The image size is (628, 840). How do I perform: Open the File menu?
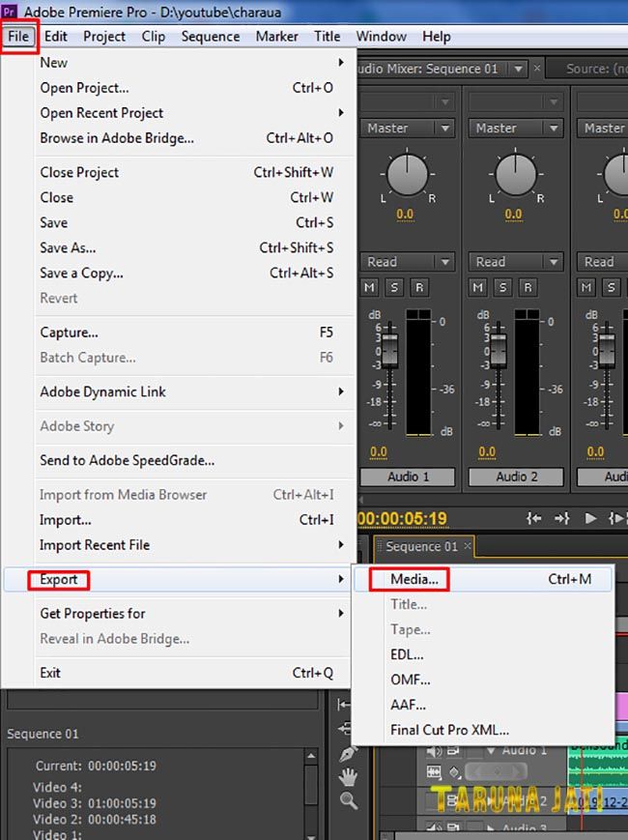click(18, 36)
